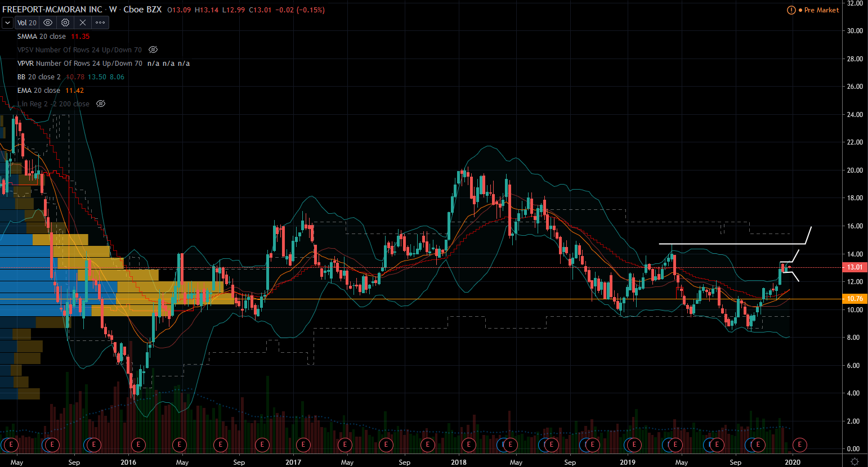Click the 32.00 price scale label
868x467 pixels.
coord(855,3)
